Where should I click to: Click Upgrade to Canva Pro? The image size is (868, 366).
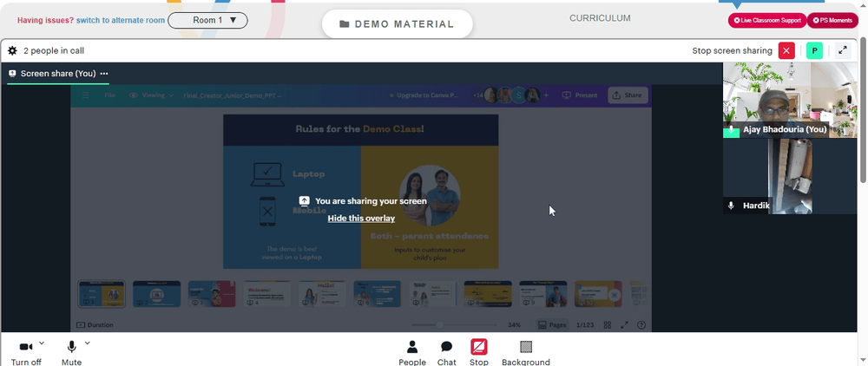click(x=424, y=95)
